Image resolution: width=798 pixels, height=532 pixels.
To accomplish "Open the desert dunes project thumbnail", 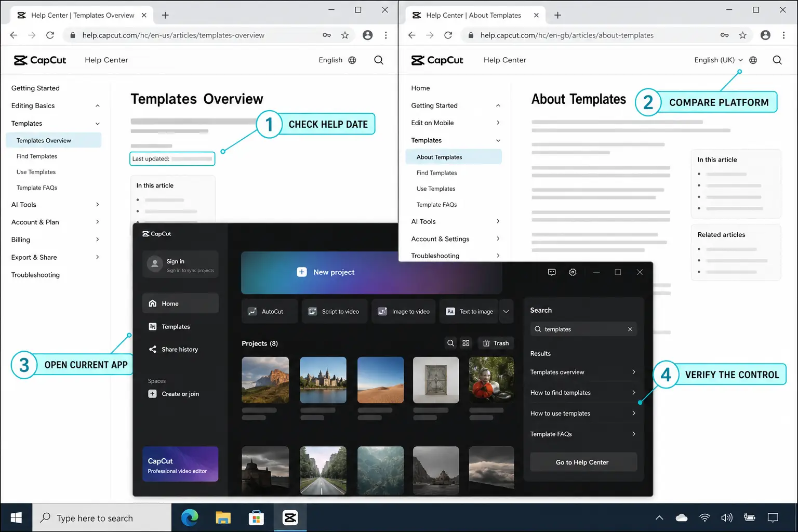I will [380, 380].
